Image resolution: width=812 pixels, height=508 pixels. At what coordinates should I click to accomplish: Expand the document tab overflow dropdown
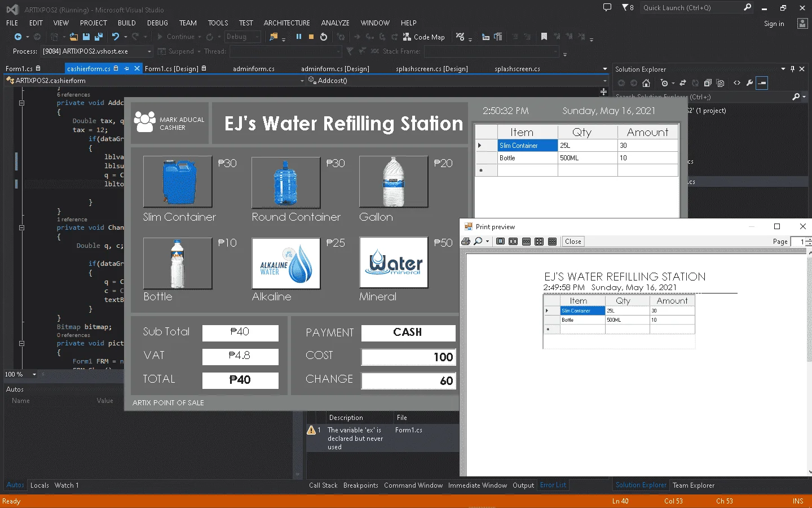click(605, 69)
